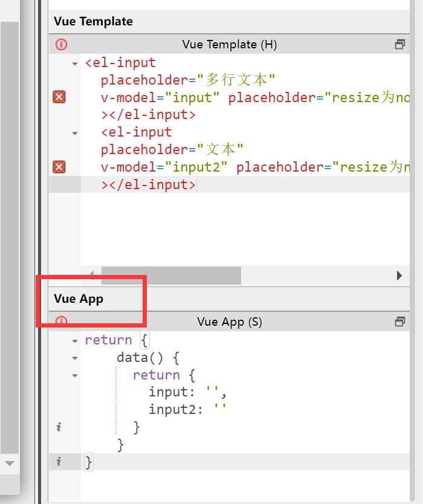
Task: Click the window icon in Vue Template header
Action: coord(400,44)
